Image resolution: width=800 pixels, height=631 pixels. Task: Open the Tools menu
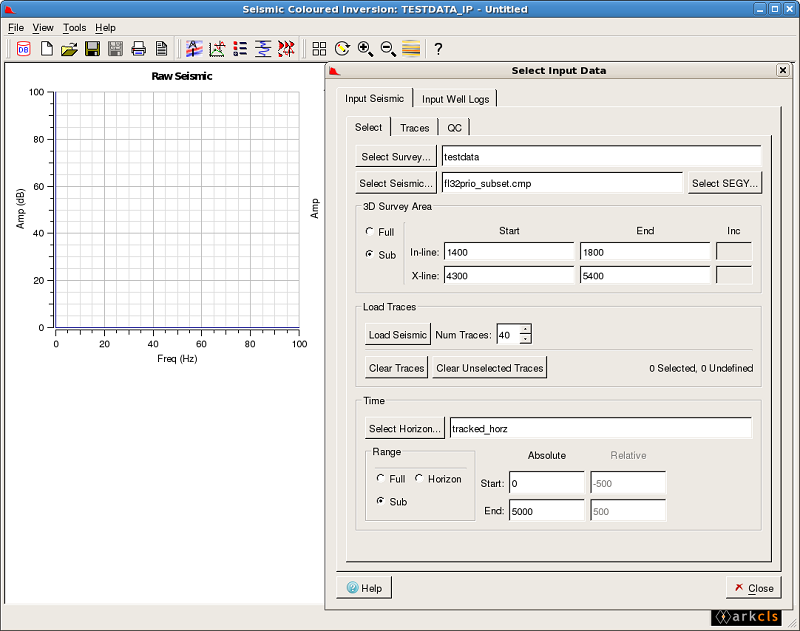click(74, 28)
